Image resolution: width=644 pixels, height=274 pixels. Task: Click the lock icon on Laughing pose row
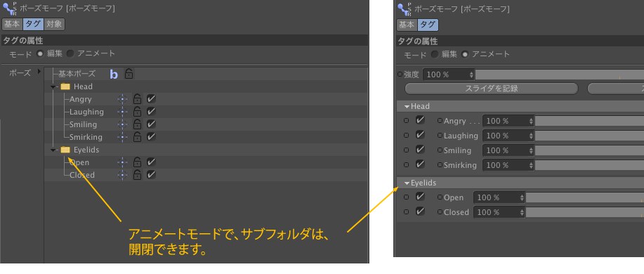click(137, 112)
